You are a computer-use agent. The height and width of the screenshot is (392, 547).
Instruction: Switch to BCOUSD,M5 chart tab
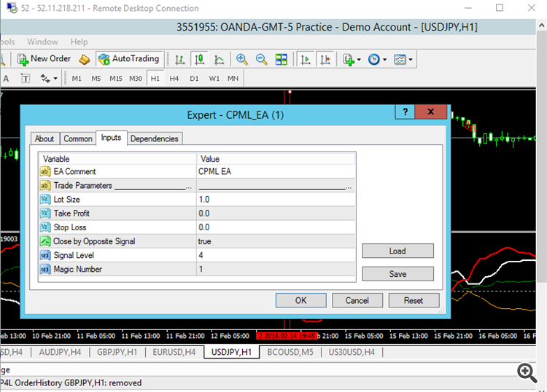[x=290, y=352]
